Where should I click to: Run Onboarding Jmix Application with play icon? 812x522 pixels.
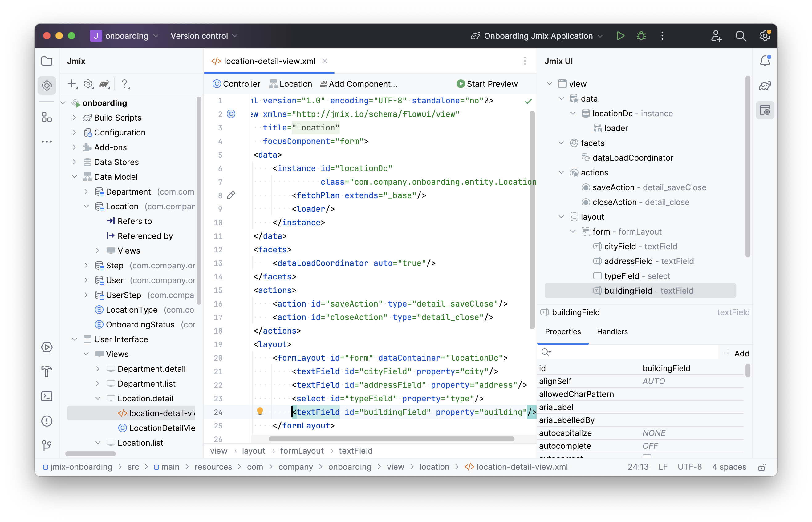[620, 36]
